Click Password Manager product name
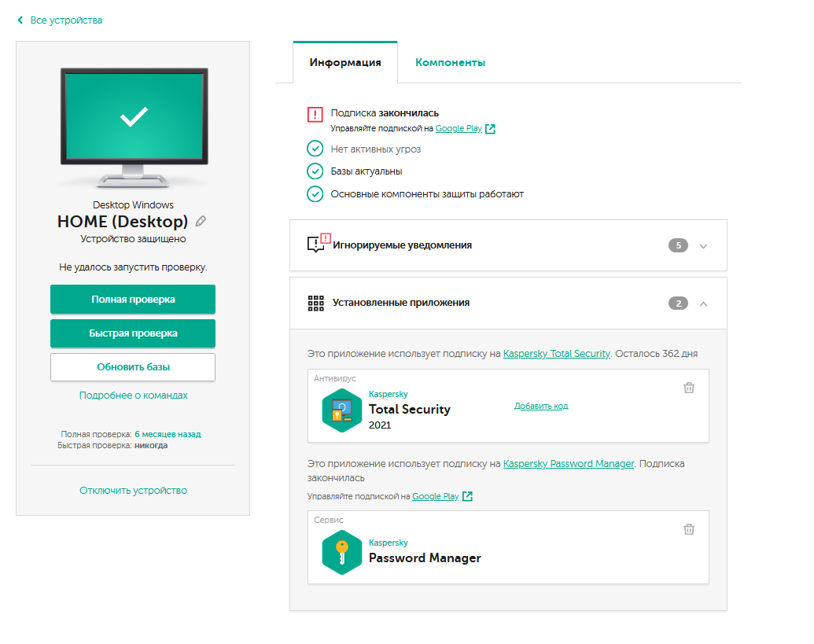Screen dimensions: 814x644 (x=425, y=558)
